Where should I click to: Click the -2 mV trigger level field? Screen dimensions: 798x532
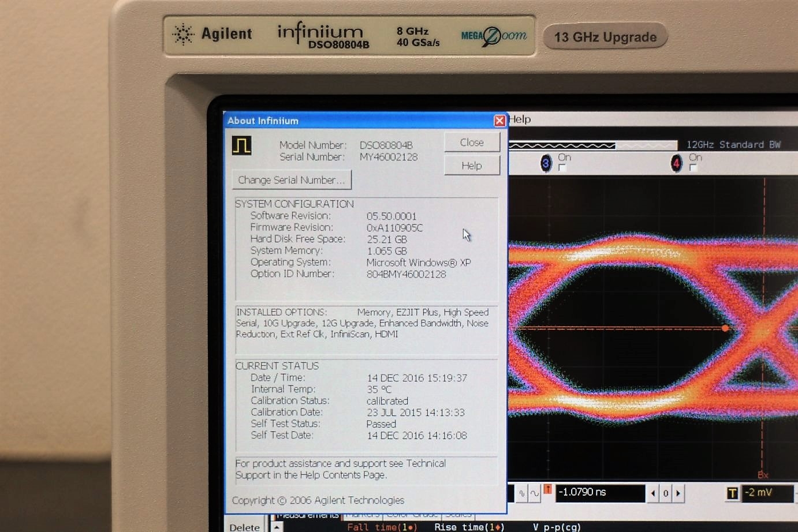[x=769, y=493]
